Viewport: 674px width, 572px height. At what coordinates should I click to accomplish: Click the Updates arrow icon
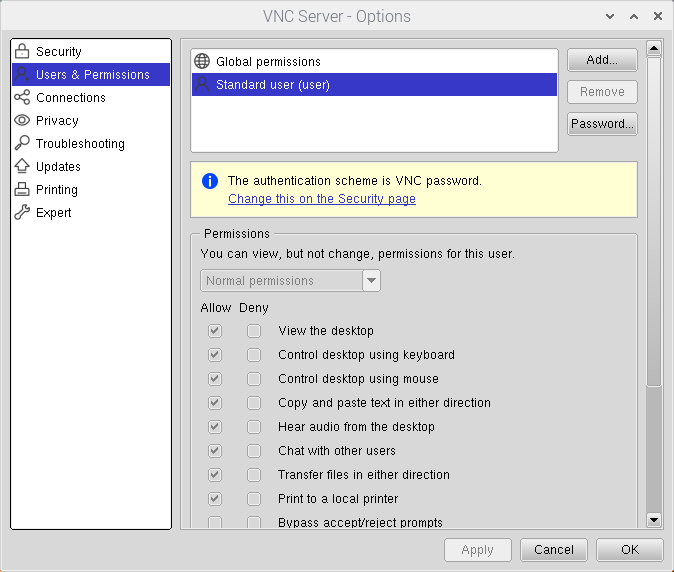point(22,166)
